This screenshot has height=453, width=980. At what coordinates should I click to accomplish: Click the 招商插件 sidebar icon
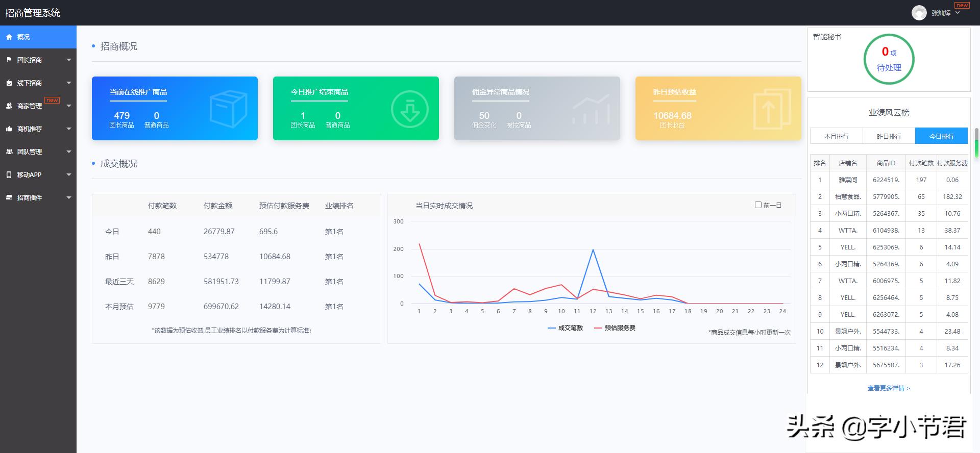[x=9, y=197]
